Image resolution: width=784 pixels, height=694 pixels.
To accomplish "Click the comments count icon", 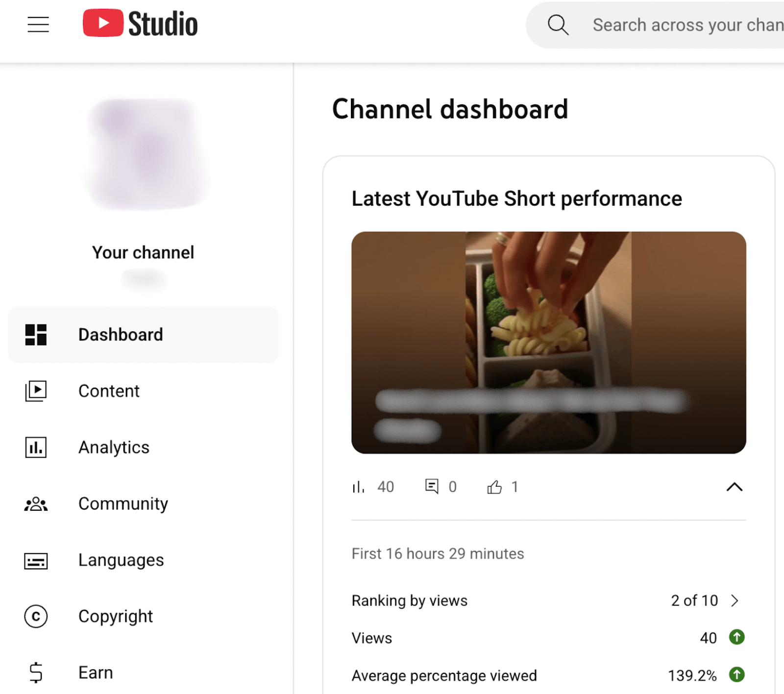I will (x=432, y=487).
